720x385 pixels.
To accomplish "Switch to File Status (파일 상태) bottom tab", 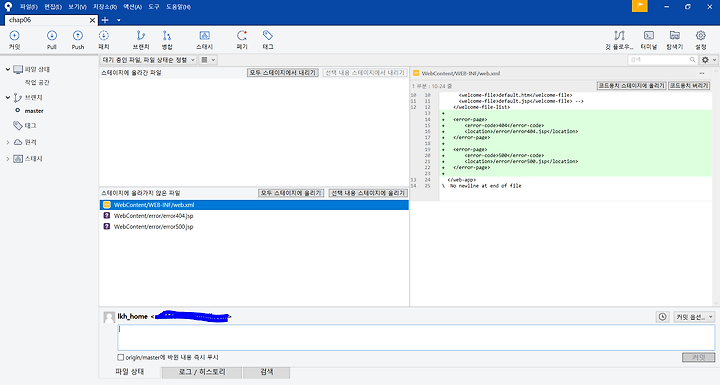I will (130, 372).
